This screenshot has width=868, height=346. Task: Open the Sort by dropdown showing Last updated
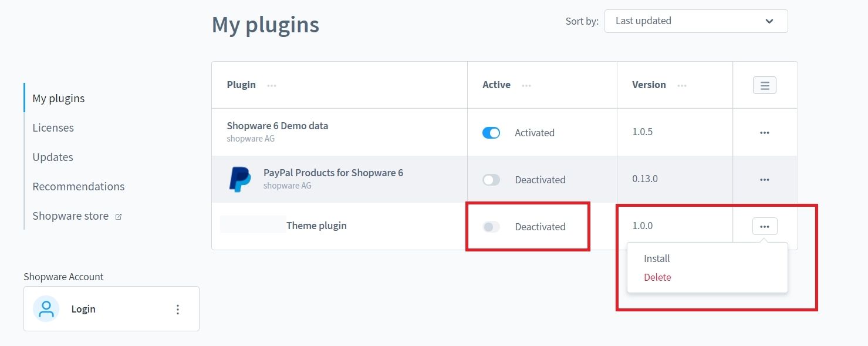[695, 21]
